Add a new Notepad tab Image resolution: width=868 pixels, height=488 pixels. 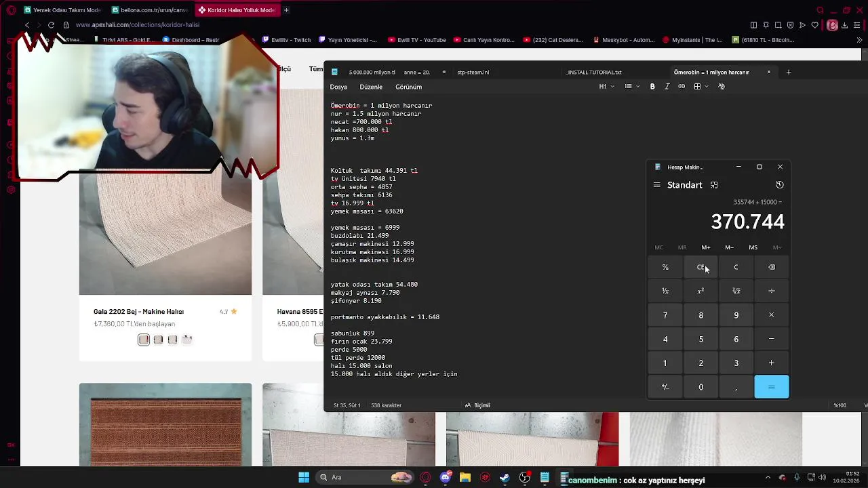[788, 72]
